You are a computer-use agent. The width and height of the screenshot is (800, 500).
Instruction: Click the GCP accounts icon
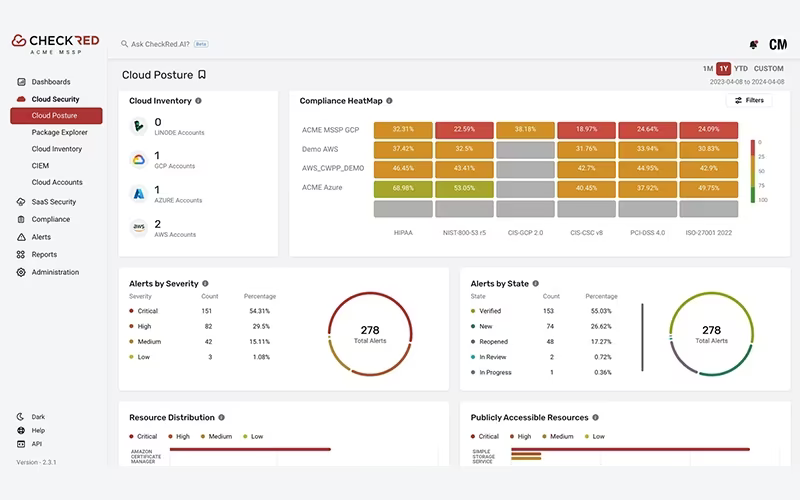pos(138,160)
